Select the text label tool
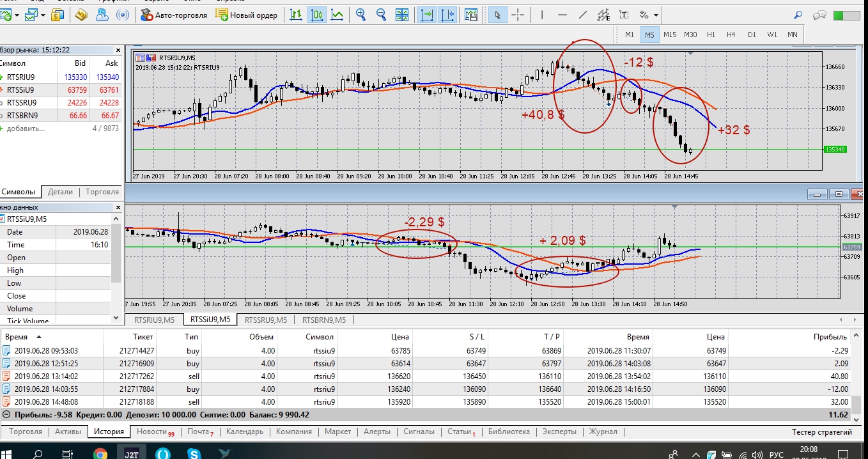 click(x=624, y=15)
